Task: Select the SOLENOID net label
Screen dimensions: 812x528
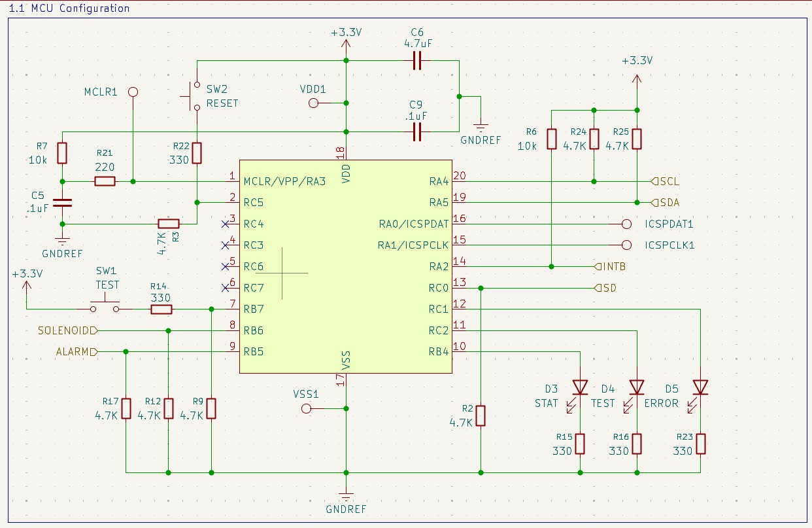Action: (x=67, y=330)
